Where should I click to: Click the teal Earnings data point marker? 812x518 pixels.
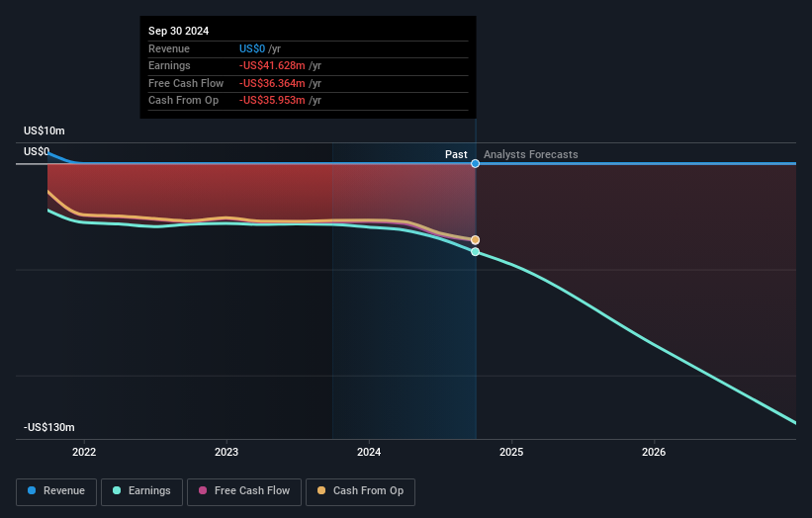[475, 252]
